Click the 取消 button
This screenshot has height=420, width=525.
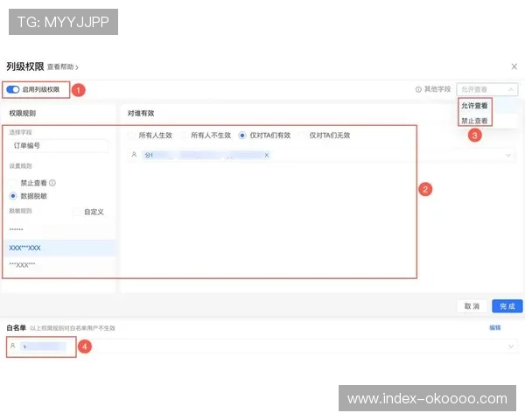(x=472, y=306)
